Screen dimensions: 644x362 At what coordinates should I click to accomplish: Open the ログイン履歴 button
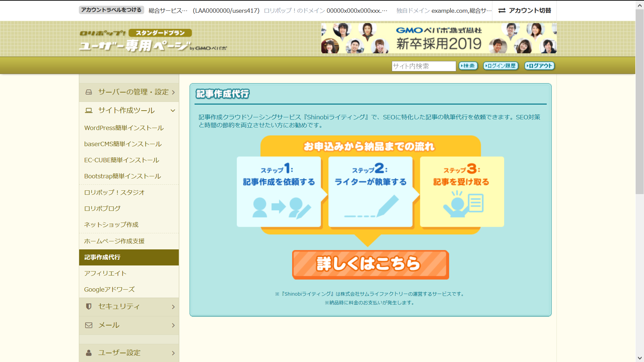tap(500, 66)
